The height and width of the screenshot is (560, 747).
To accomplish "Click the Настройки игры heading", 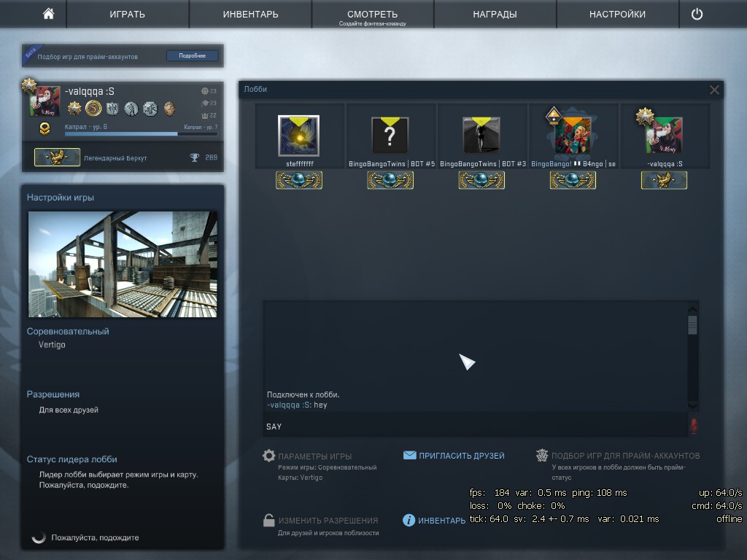I will pos(60,197).
